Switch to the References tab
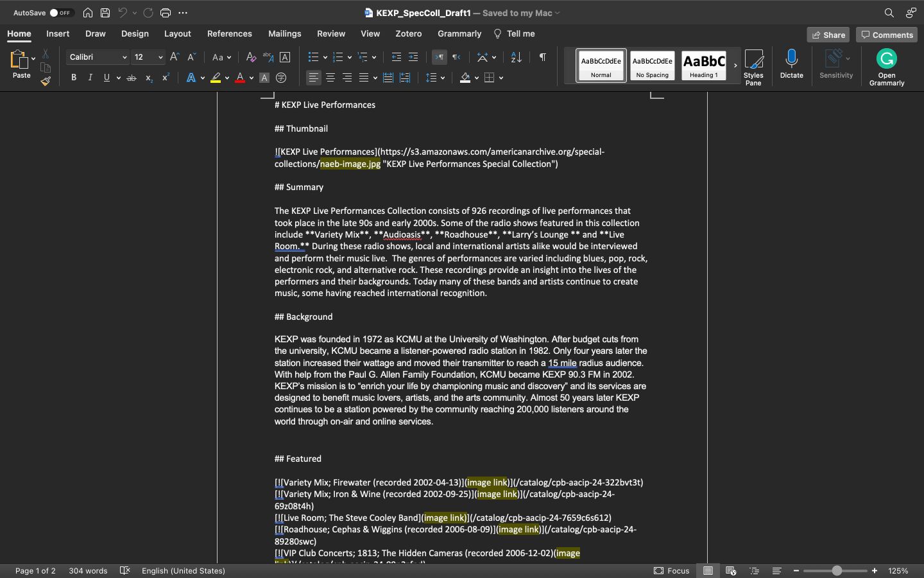The image size is (924, 578). (229, 34)
